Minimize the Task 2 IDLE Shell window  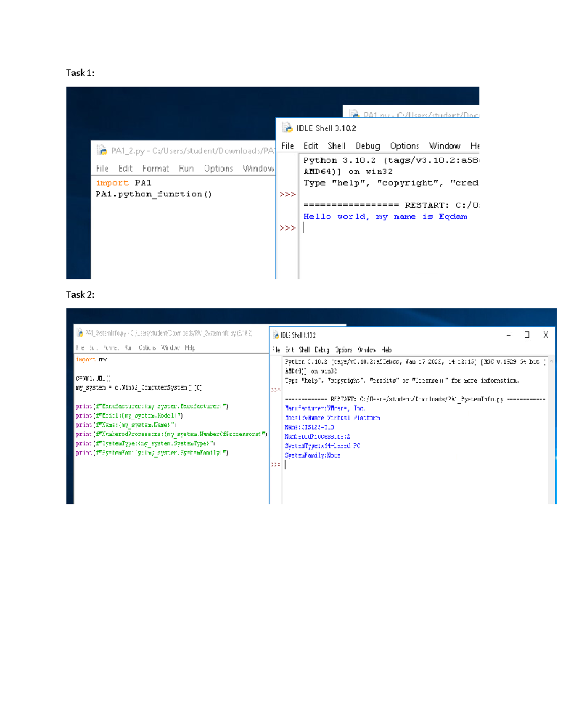coord(509,335)
